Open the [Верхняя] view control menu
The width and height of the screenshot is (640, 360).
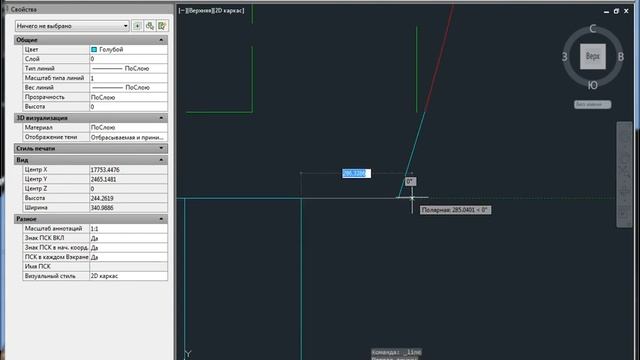click(x=199, y=11)
